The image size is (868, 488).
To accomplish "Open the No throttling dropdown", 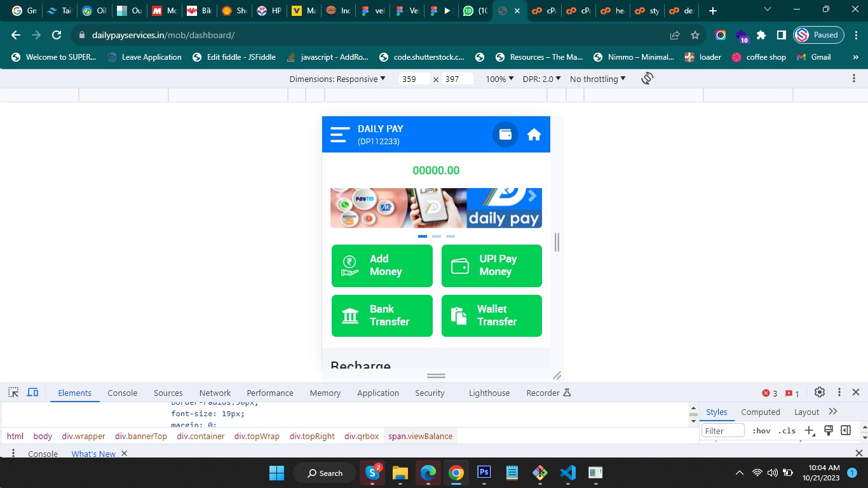I will pos(597,79).
